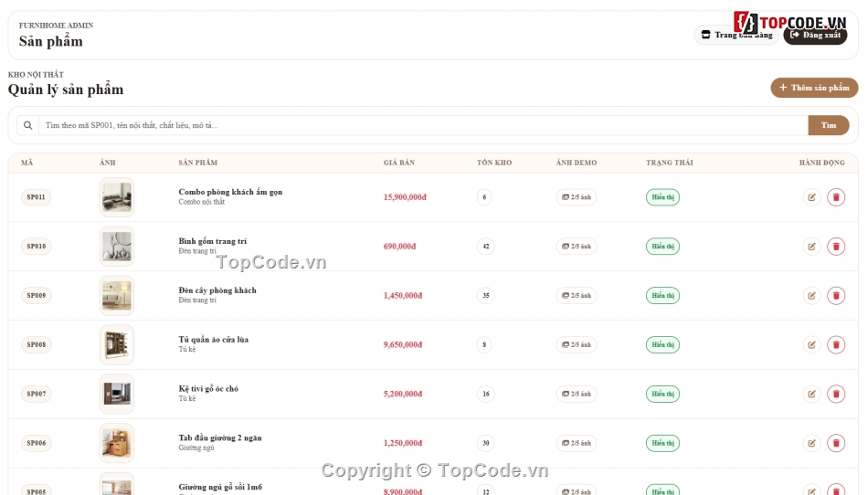Delete product SP007 with trash icon
Image resolution: width=868 pixels, height=495 pixels.
[836, 394]
